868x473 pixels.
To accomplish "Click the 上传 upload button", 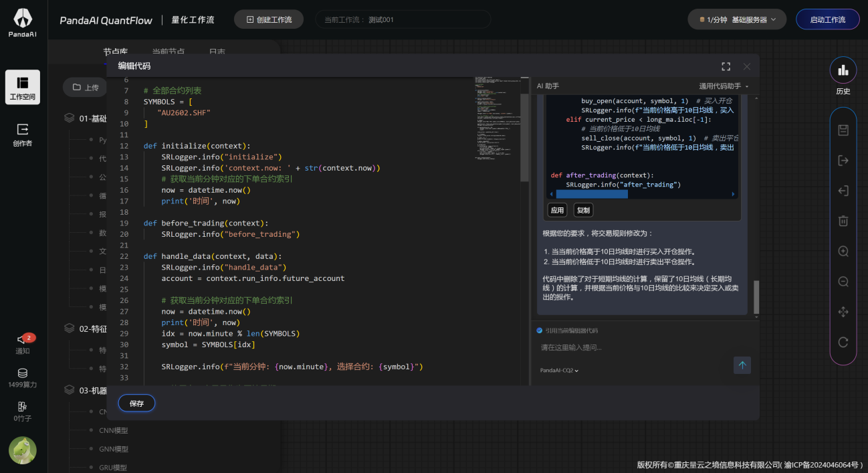I will [86, 87].
